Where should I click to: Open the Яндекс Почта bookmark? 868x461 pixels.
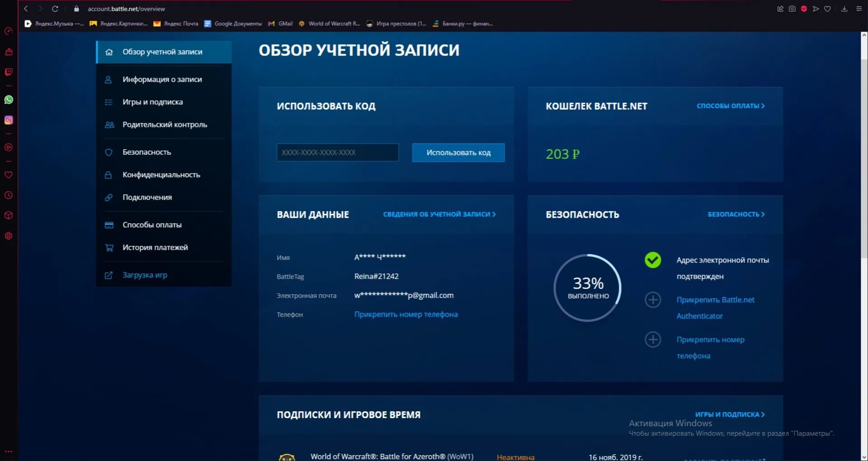coord(175,24)
